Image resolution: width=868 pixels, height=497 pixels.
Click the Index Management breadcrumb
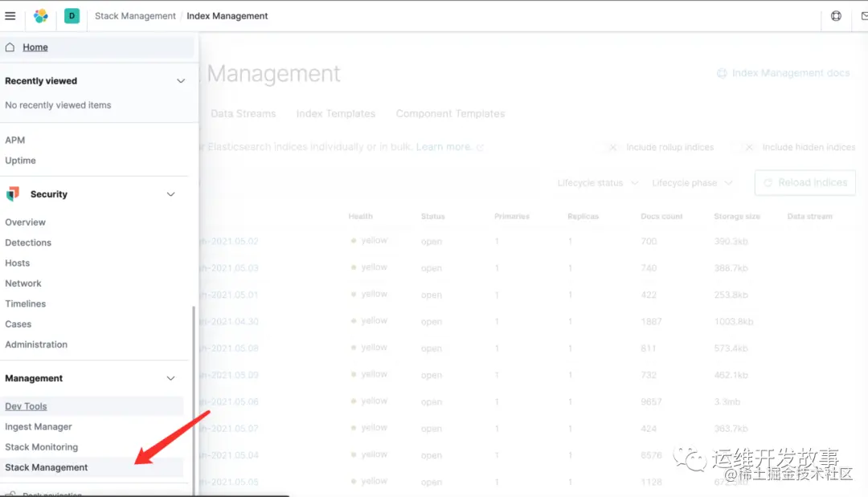[x=227, y=16]
